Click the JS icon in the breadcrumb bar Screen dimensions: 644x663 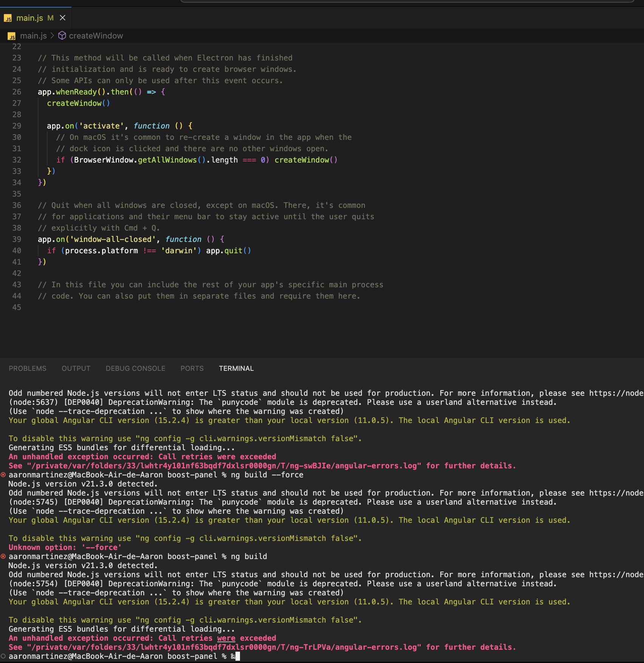tap(12, 36)
